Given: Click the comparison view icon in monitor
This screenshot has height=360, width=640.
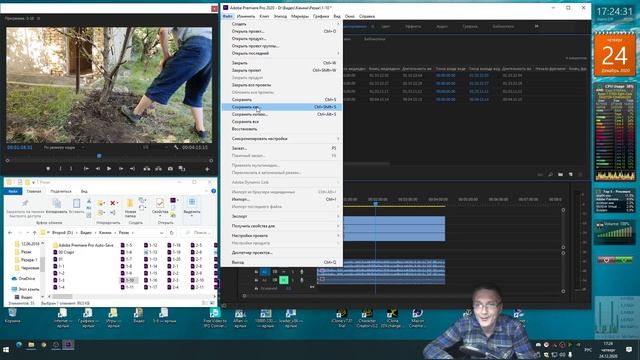Looking at the screenshot, I should coord(182,169).
